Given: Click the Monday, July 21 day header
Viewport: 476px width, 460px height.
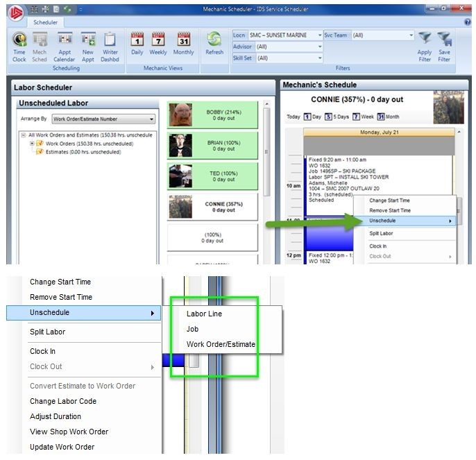Looking at the screenshot, I should (x=379, y=133).
